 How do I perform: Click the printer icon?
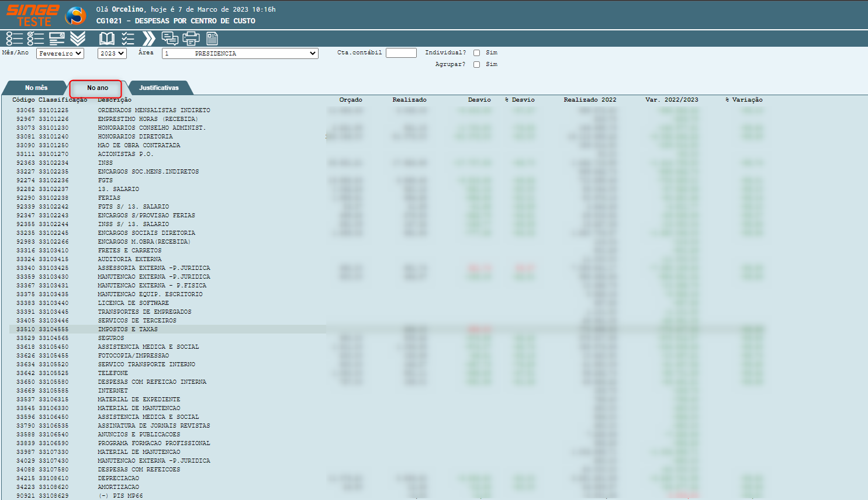191,39
